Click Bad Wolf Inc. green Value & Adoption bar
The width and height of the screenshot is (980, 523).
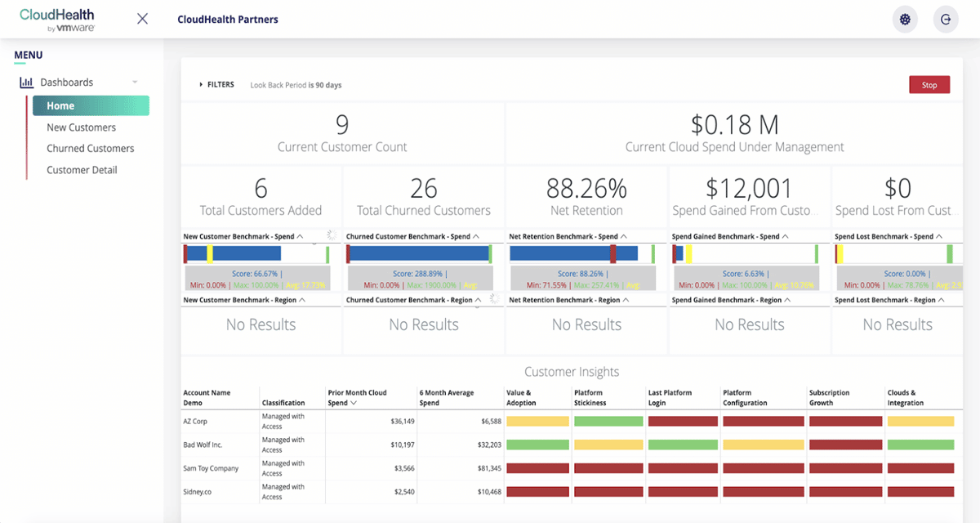537,445
